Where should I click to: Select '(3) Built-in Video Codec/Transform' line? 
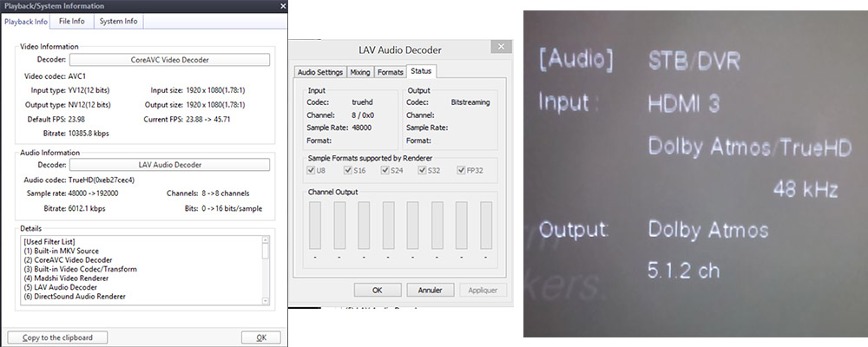80,269
